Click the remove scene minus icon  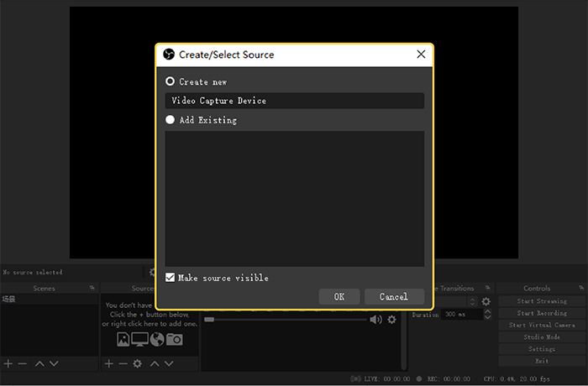tap(23, 363)
